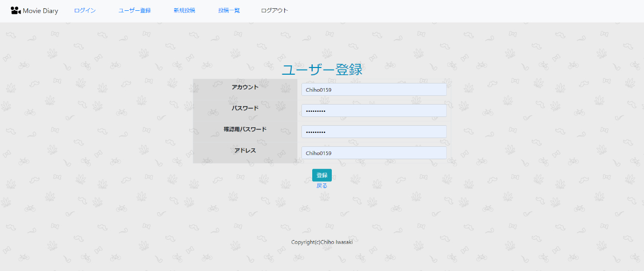Focus the アドレス text field
644x271 pixels.
pyautogui.click(x=374, y=153)
